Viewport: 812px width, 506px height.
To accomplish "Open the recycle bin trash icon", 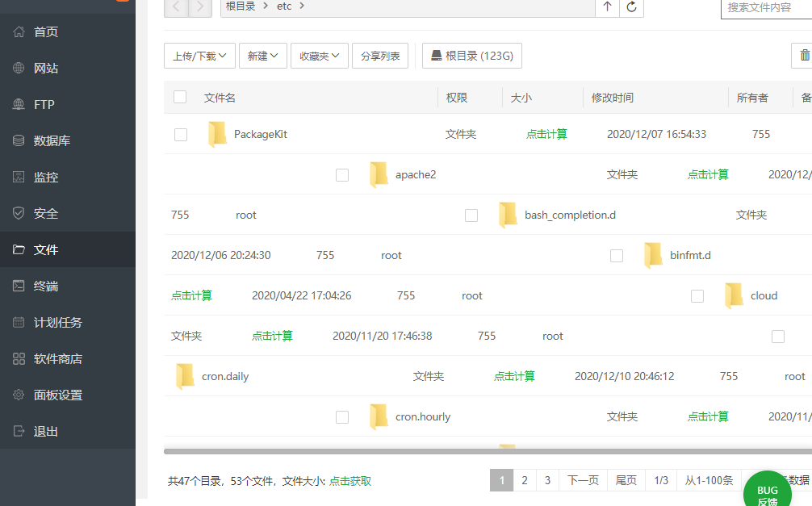I will click(804, 56).
